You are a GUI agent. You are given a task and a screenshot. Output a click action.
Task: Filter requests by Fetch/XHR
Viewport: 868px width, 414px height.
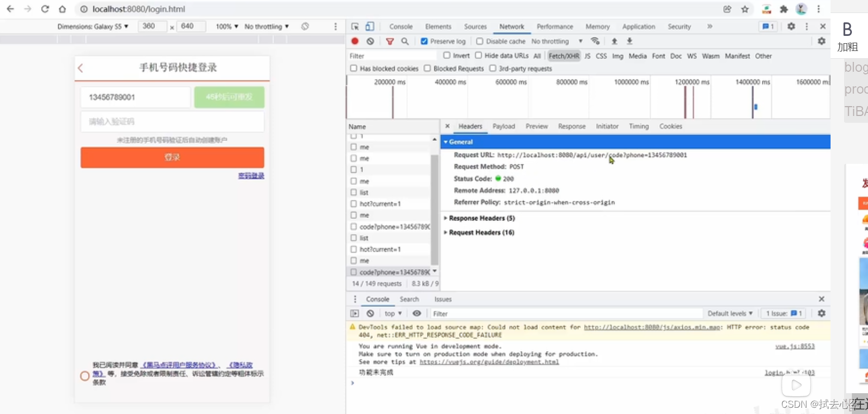pyautogui.click(x=564, y=56)
